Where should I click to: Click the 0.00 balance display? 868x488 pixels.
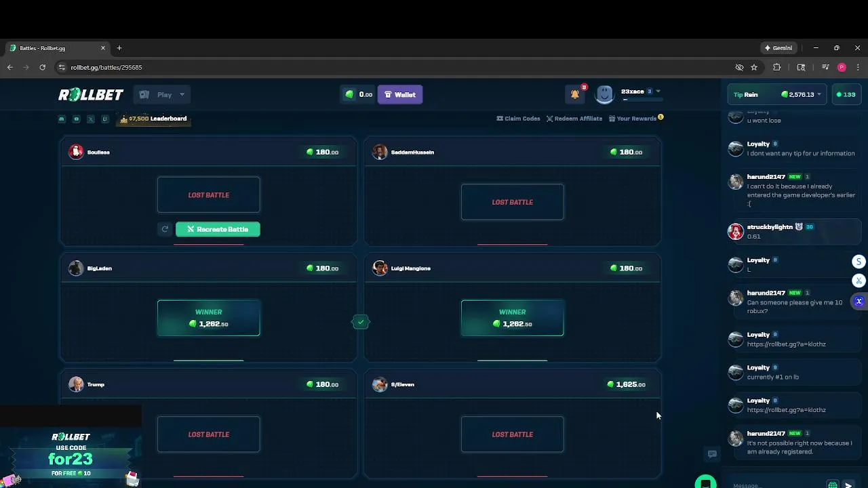pyautogui.click(x=359, y=95)
